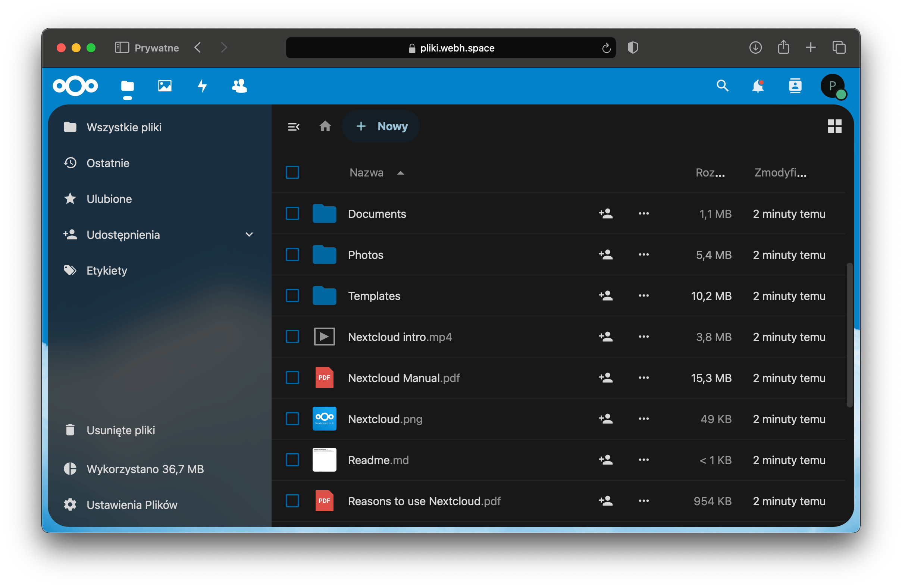Share Reasons to use Nextcloud.pdf
The image size is (902, 588).
606,501
